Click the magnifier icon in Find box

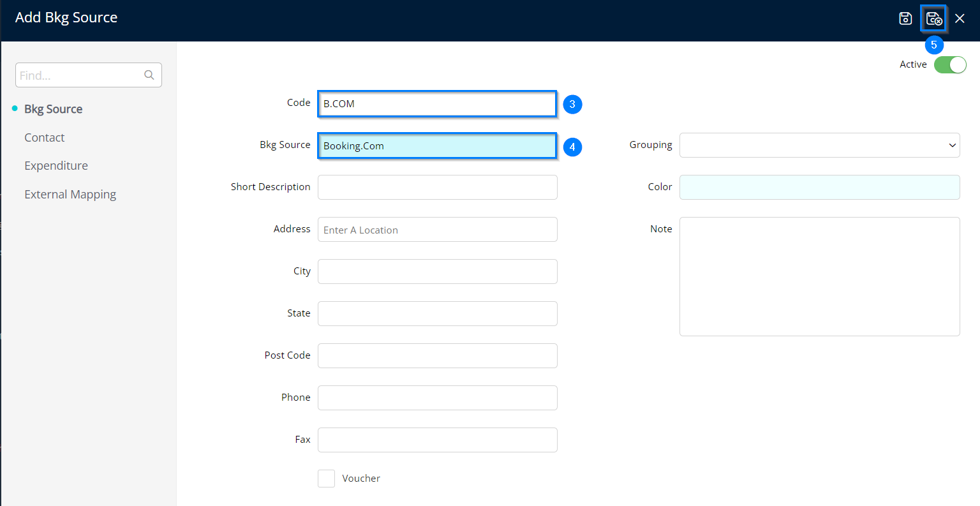[x=149, y=75]
